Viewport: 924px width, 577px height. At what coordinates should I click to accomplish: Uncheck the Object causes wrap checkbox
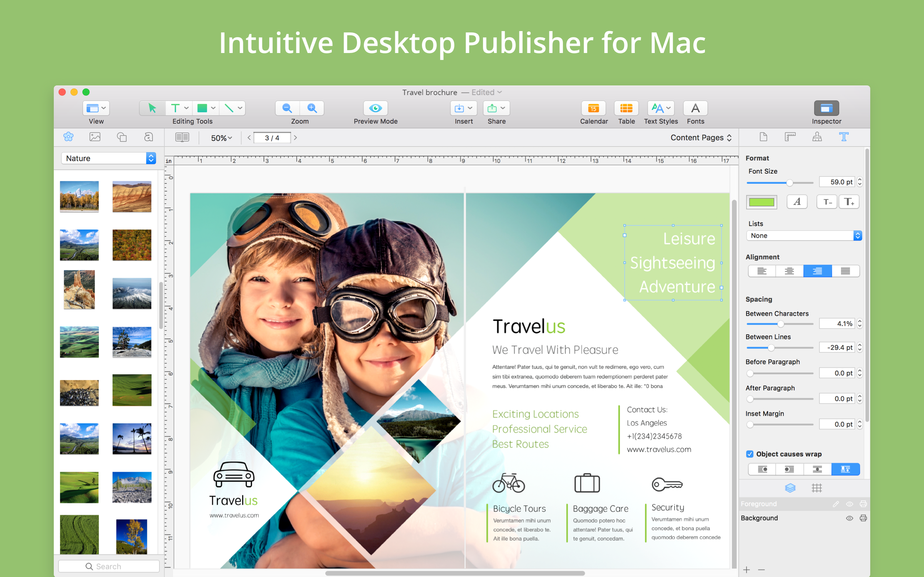click(x=750, y=454)
